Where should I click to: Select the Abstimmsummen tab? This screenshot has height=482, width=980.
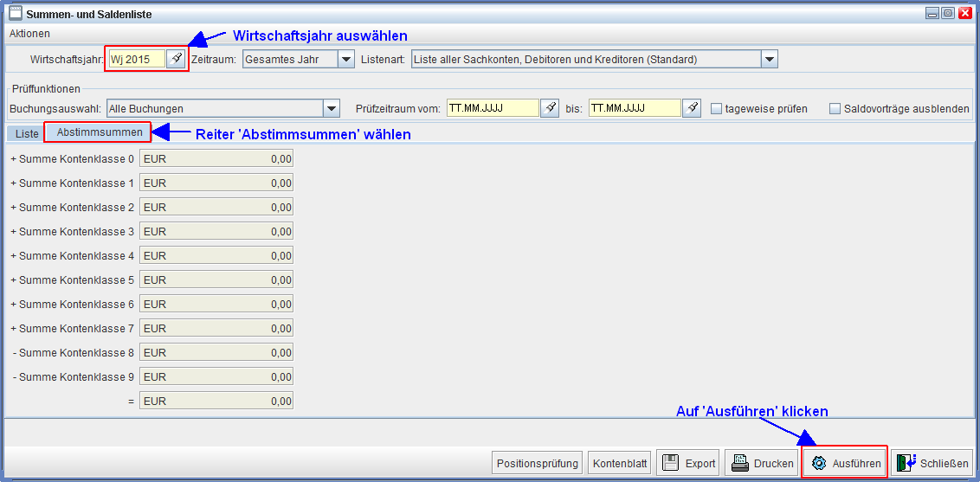pos(100,132)
